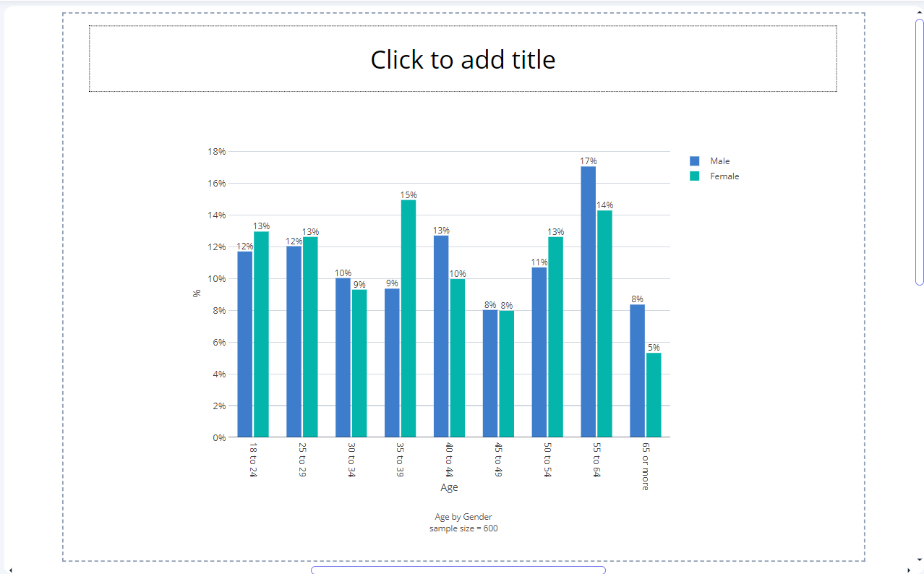924x574 pixels.
Task: Click the 'Age by Gender' chart caption
Action: 463,517
